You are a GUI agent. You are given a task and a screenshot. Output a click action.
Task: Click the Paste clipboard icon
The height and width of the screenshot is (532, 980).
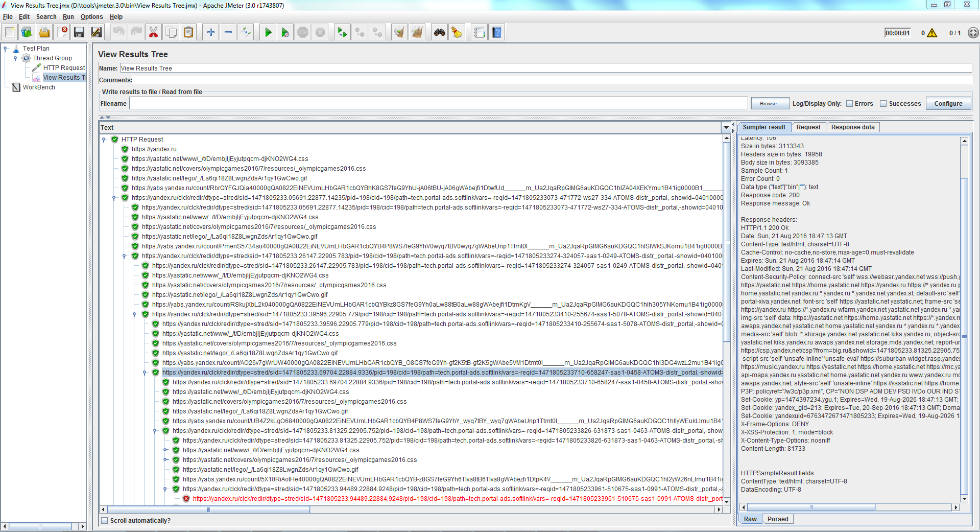pyautogui.click(x=188, y=33)
